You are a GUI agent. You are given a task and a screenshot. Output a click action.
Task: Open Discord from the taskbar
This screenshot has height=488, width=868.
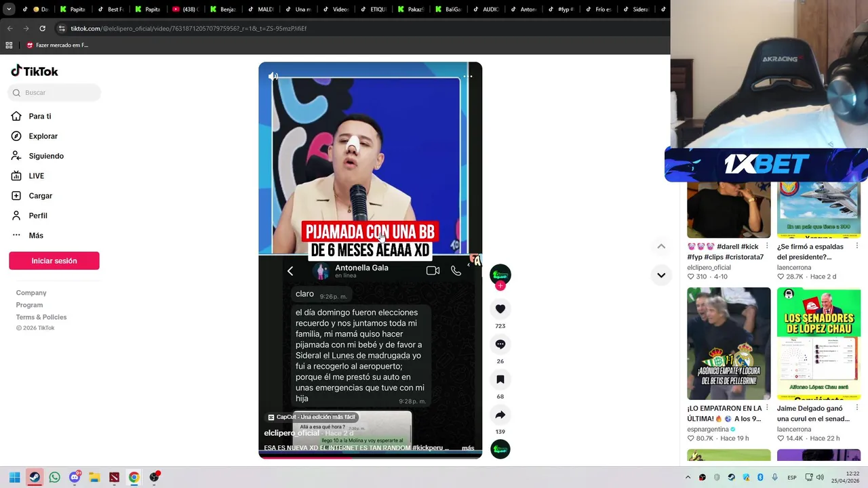click(75, 477)
